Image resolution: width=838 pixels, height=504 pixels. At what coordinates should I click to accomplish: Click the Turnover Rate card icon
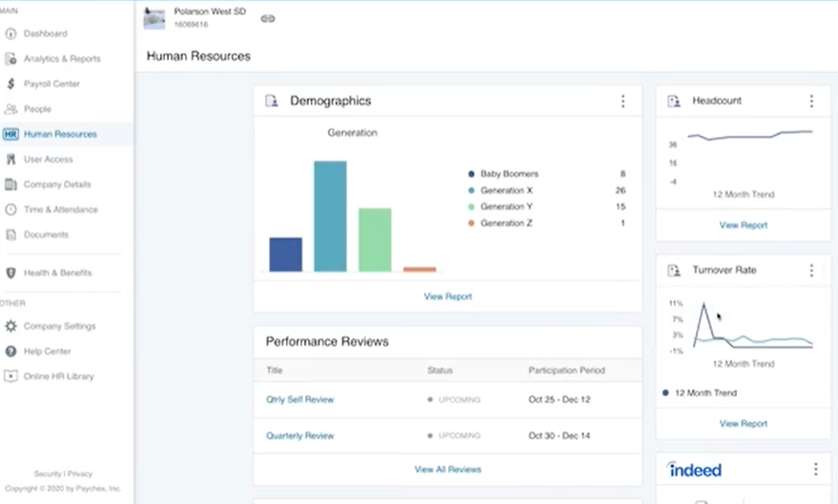click(674, 271)
